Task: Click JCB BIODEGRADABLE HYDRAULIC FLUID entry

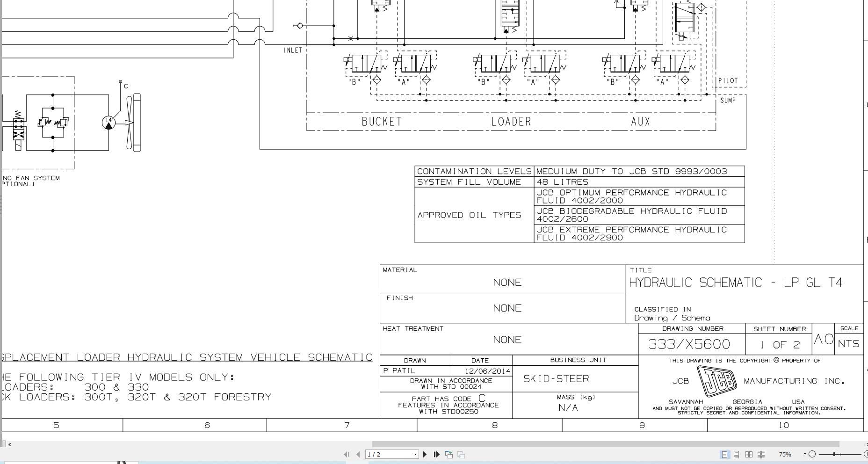Action: [639, 215]
